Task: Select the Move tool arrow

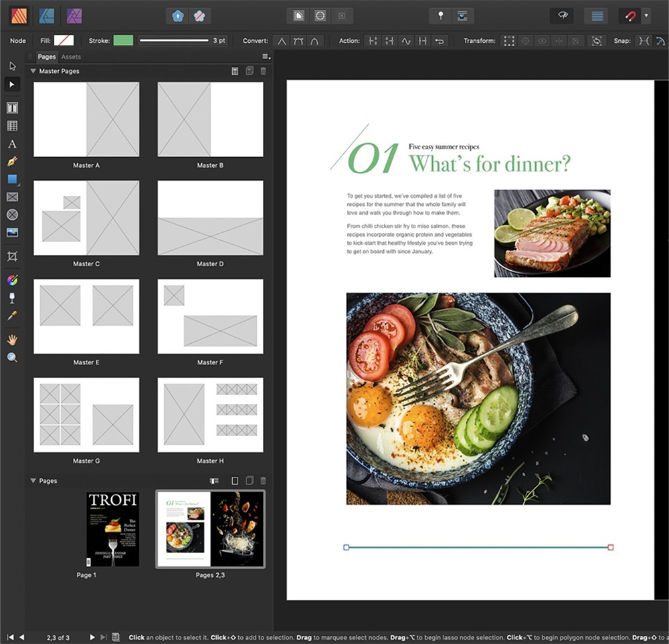Action: pos(12,66)
